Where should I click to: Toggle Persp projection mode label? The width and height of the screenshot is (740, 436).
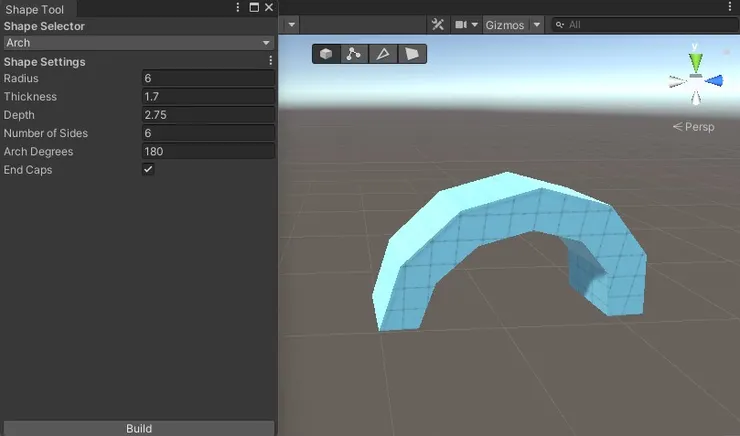(694, 127)
